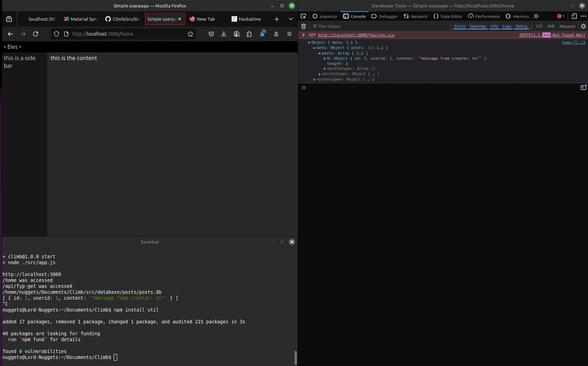The height and width of the screenshot is (366, 588).
Task: Collapse the posts Array node
Action: (x=320, y=52)
